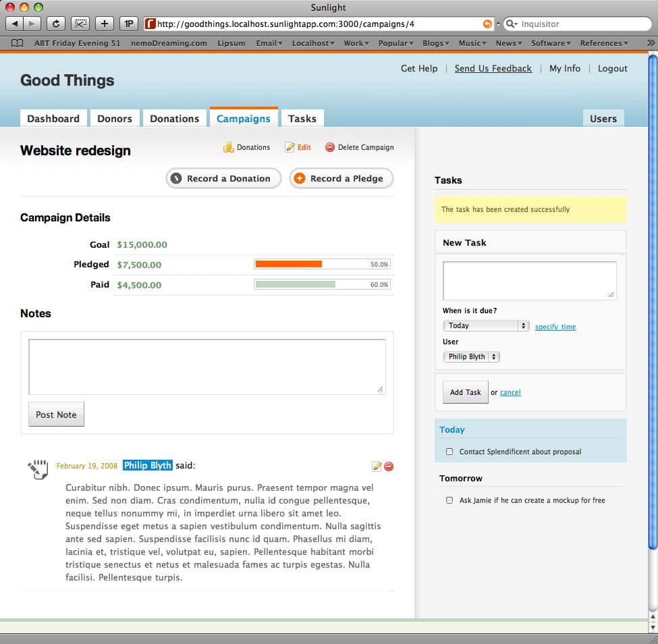
Task: Open the bookmarks book icon in bookmarks bar
Action: tap(18, 43)
